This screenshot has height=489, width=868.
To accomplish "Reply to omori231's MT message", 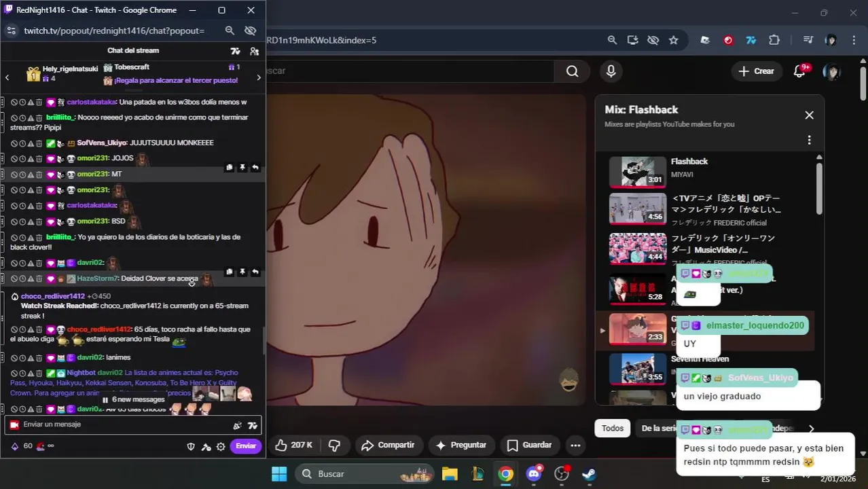I will (x=255, y=168).
